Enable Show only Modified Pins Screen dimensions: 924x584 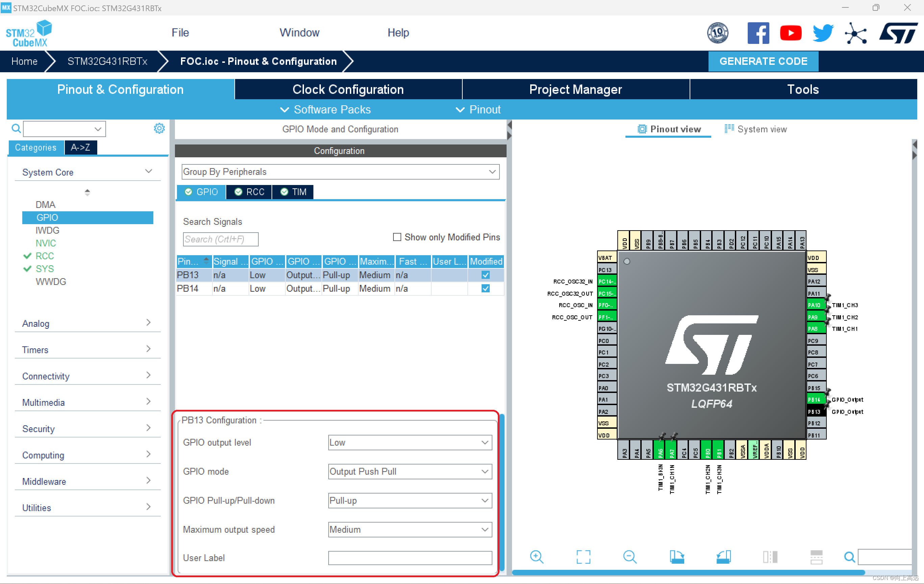coord(397,237)
